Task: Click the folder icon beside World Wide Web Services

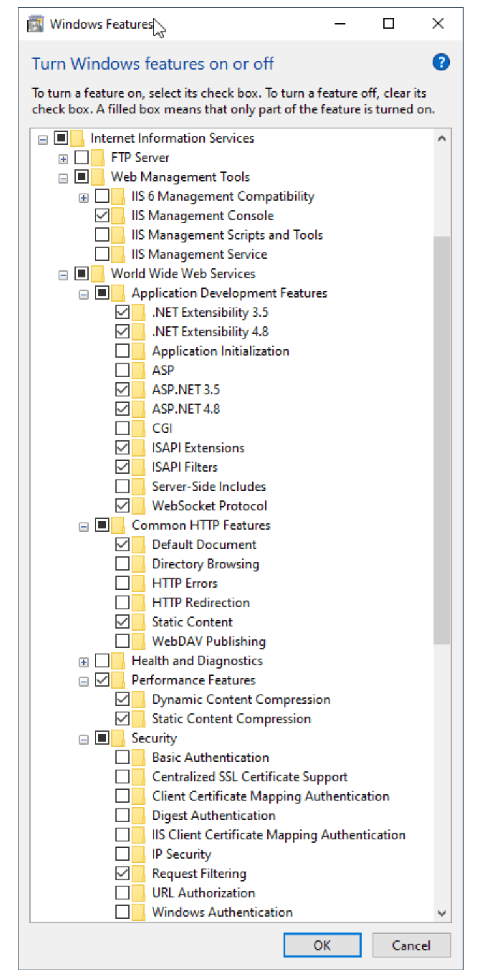Action: click(x=98, y=274)
